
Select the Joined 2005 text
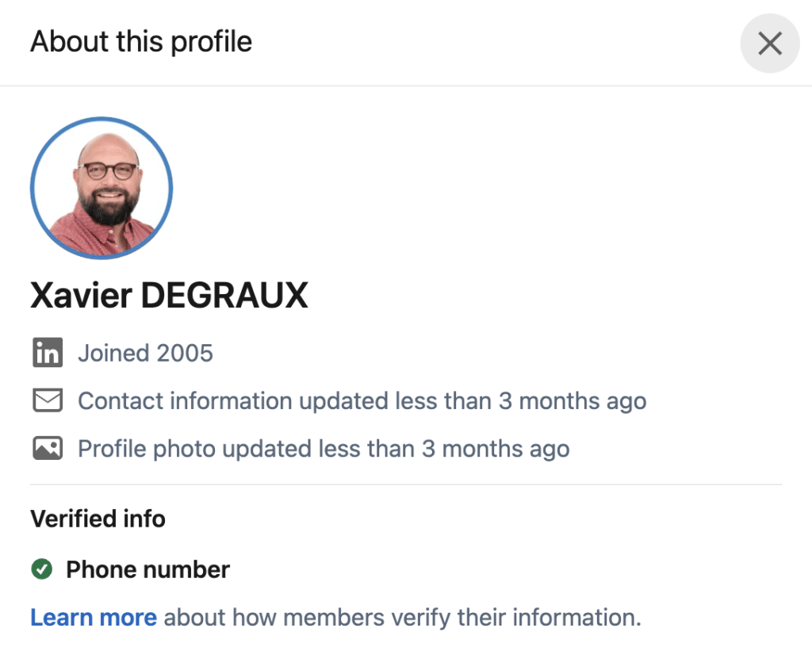[x=145, y=353]
